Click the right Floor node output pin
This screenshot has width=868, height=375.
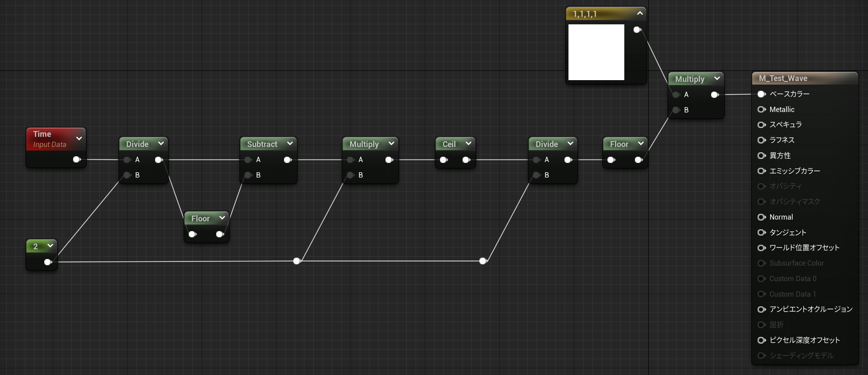(638, 160)
